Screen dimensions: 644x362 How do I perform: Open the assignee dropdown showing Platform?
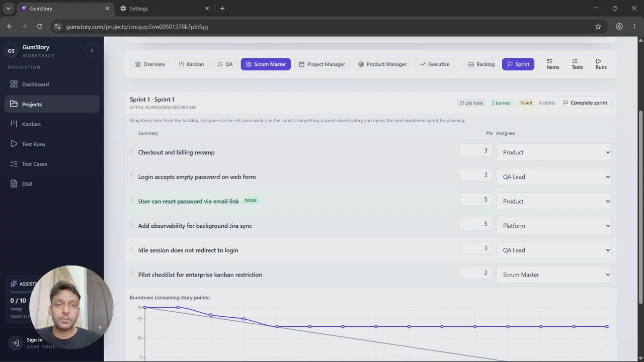click(x=553, y=226)
